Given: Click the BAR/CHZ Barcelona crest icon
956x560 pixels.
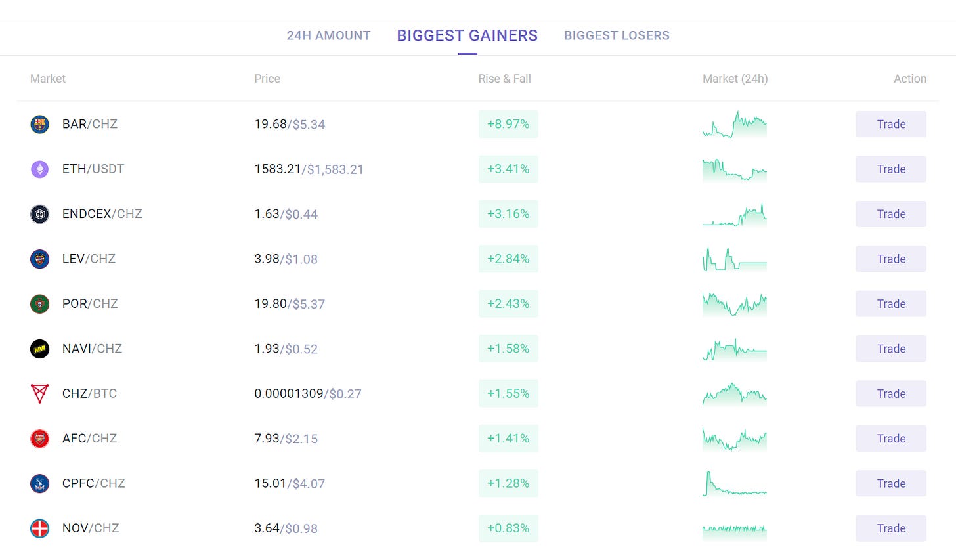Looking at the screenshot, I should pos(40,124).
